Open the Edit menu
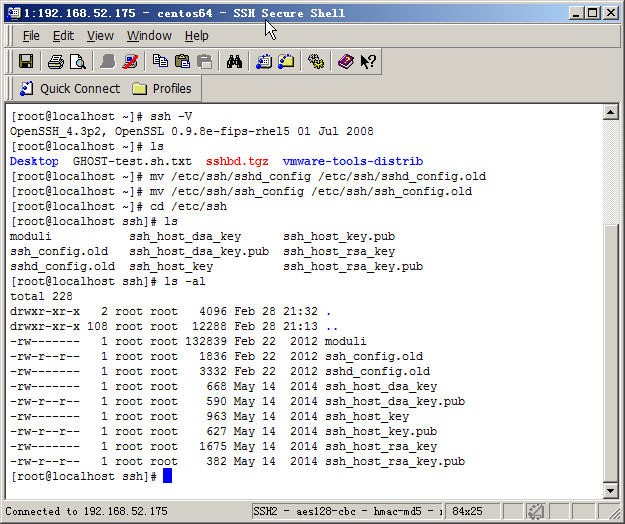This screenshot has width=625, height=524. point(63,36)
